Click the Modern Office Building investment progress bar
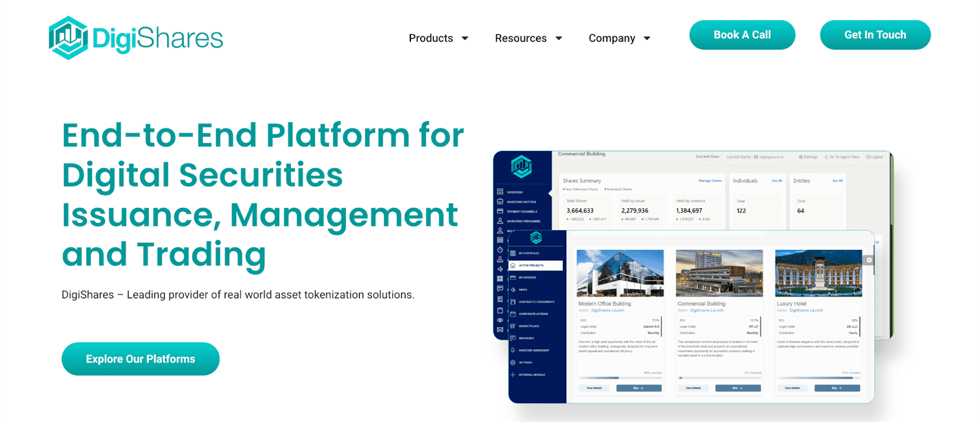Image resolution: width=980 pixels, height=422 pixels. (x=620, y=377)
